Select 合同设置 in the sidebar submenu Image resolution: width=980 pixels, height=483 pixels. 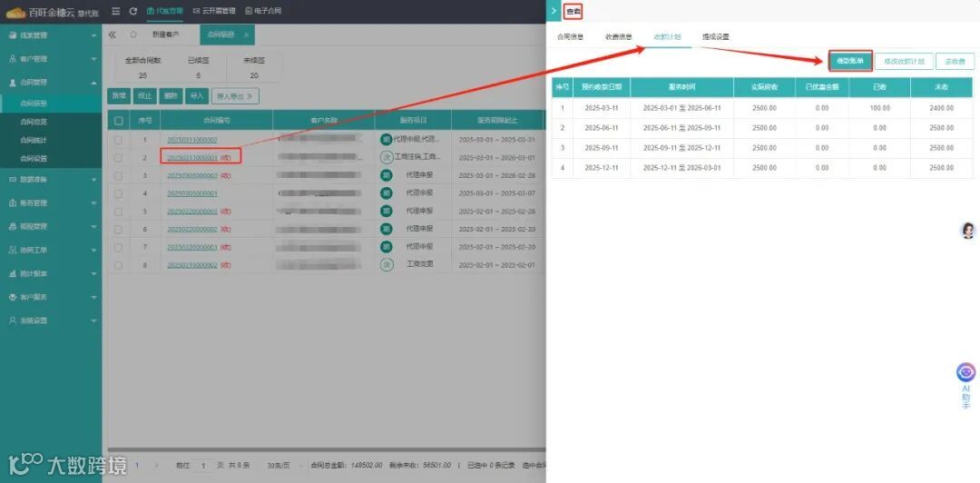(34, 158)
